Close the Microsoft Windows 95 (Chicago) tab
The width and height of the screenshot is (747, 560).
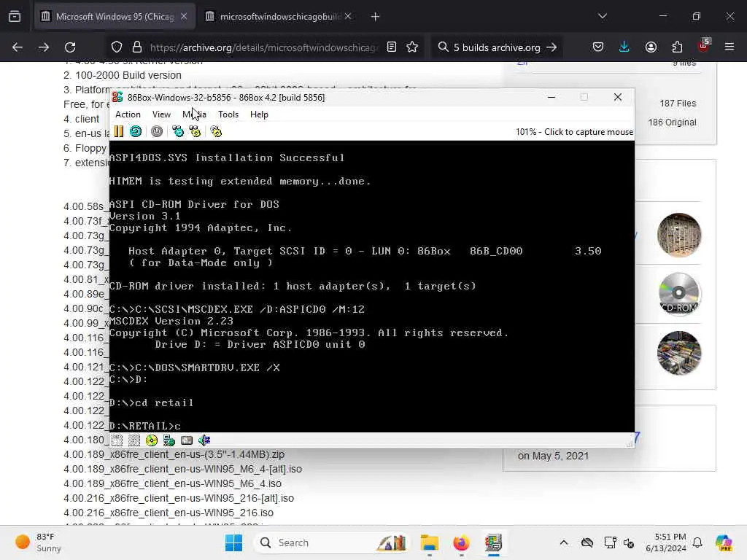[x=184, y=17]
